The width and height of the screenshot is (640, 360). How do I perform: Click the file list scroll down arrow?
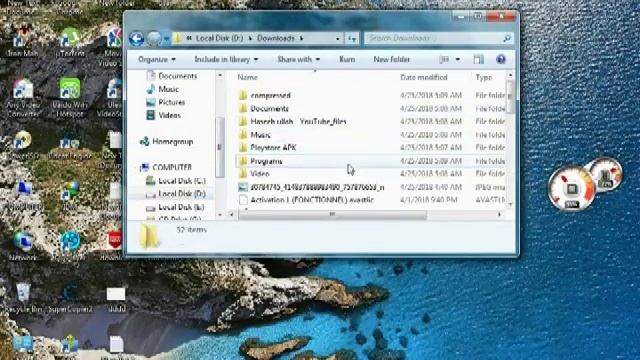click(x=510, y=205)
